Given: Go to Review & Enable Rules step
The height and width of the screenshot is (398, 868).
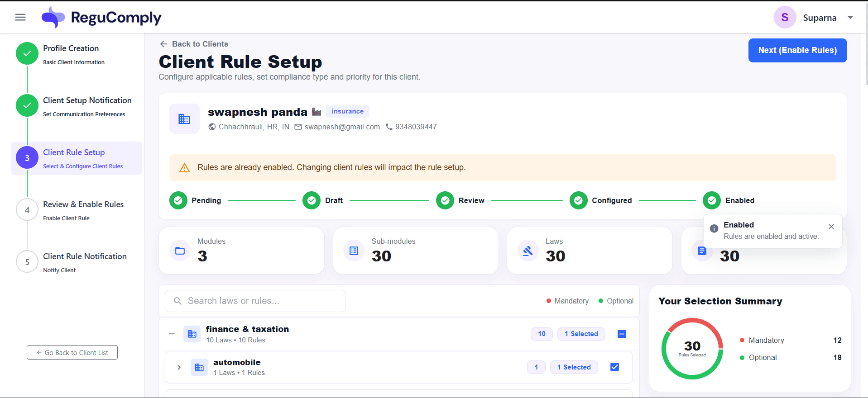Looking at the screenshot, I should pyautogui.click(x=77, y=210).
